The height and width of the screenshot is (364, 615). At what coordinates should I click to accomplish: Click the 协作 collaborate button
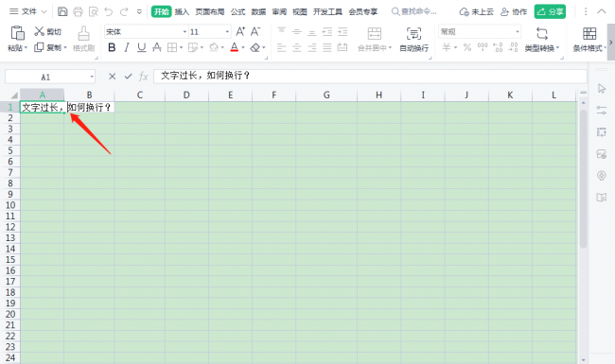pyautogui.click(x=514, y=11)
